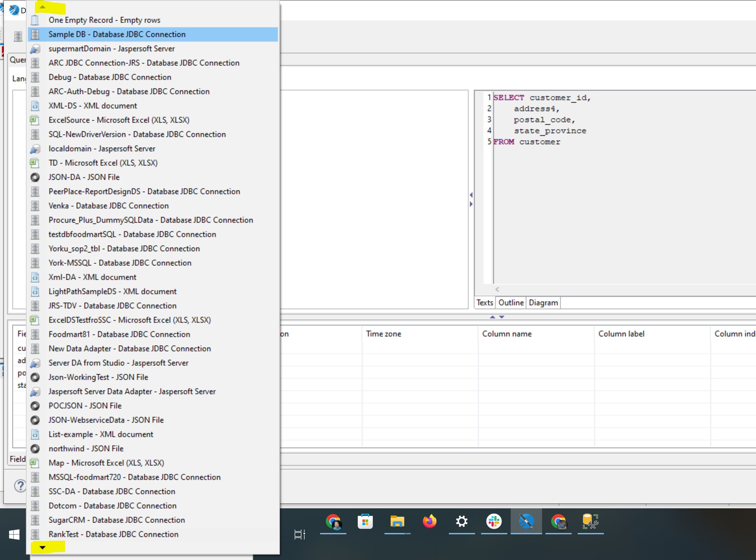Choose MSSQL-foodmart720 JDBC Connection
The image size is (756, 560).
tap(153, 477)
